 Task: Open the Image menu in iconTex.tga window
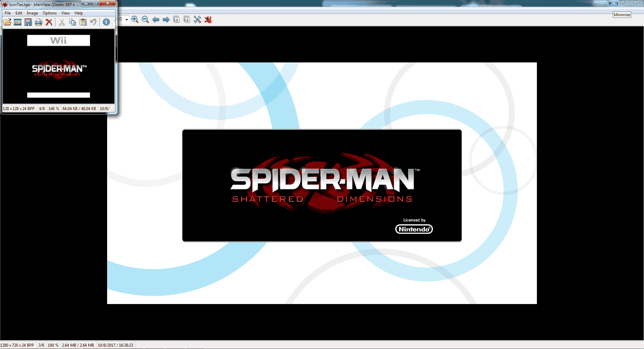click(32, 13)
